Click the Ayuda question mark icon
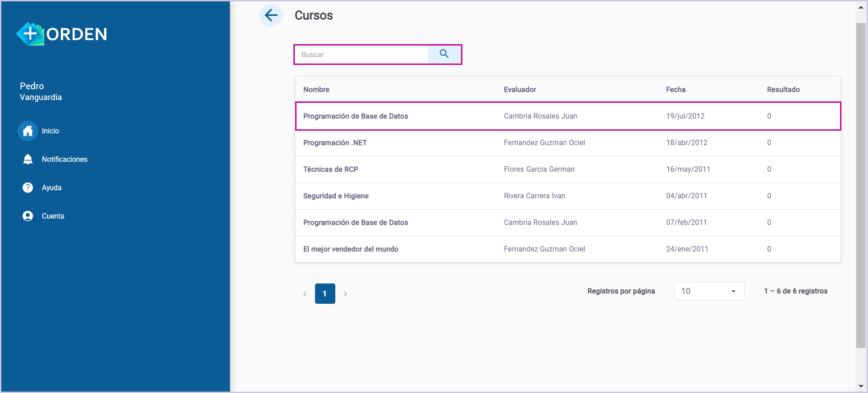This screenshot has height=393, width=868. tap(27, 187)
